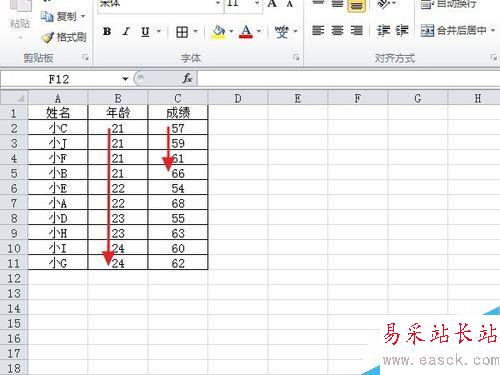Click the fx Insert Function button
Screen dimensions: 500x375
point(187,79)
